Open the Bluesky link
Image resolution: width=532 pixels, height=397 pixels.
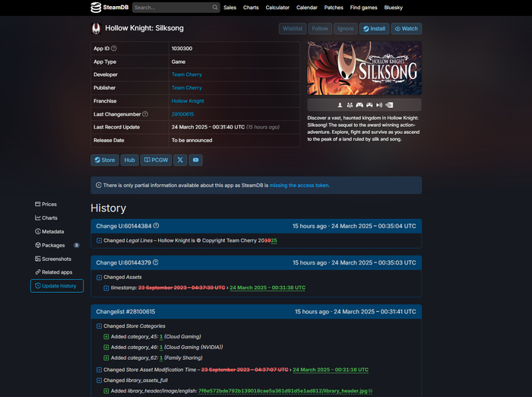point(393,8)
